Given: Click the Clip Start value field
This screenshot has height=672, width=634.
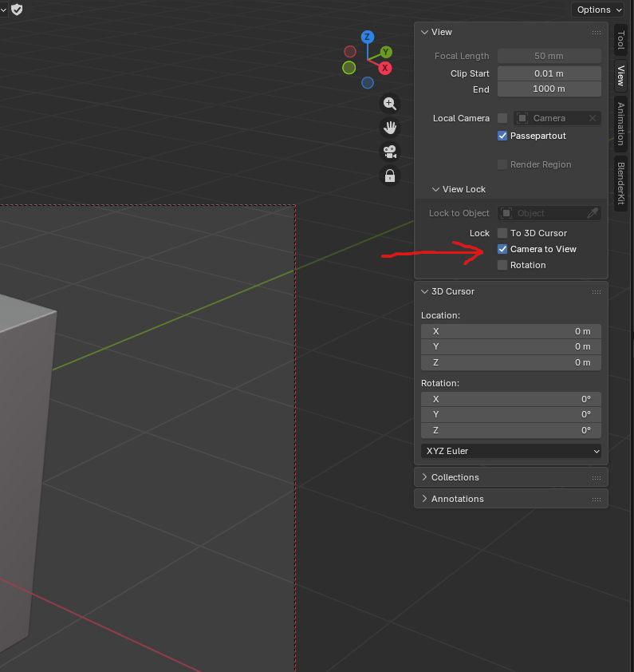Looking at the screenshot, I should (x=549, y=73).
